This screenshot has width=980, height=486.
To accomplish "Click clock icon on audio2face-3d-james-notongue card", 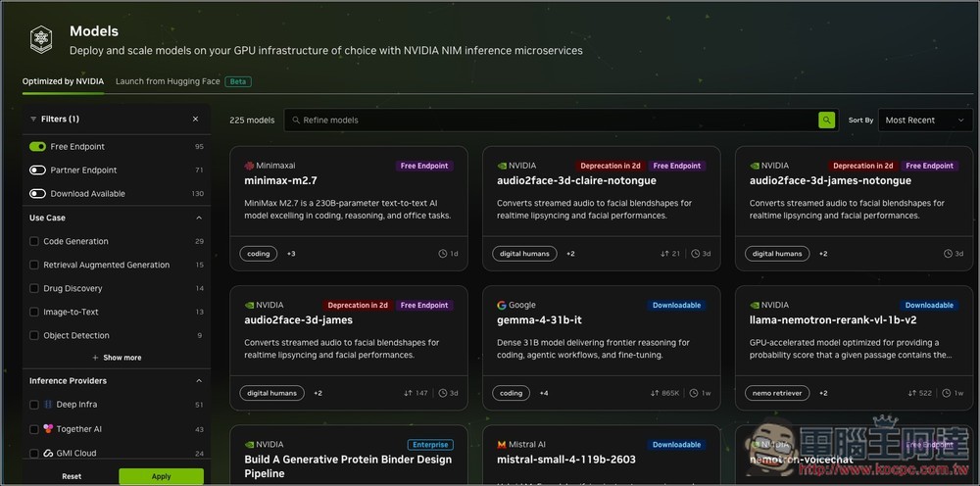I will click(948, 254).
